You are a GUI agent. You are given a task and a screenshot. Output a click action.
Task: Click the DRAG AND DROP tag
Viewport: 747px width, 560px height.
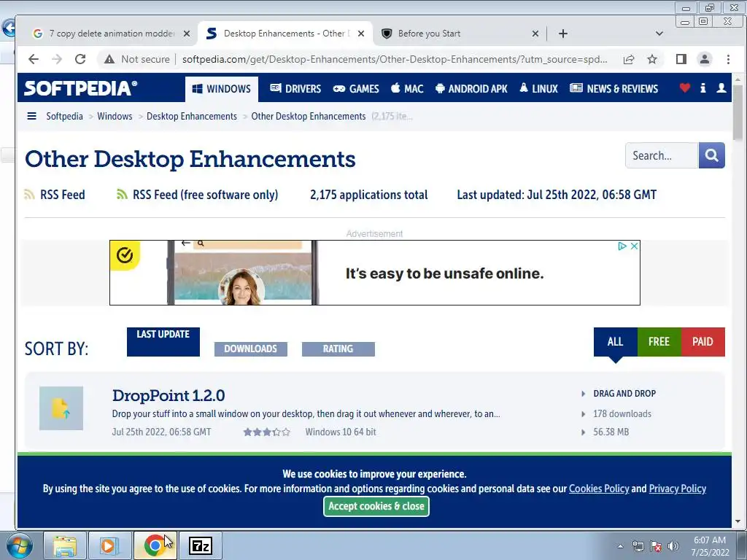624,393
